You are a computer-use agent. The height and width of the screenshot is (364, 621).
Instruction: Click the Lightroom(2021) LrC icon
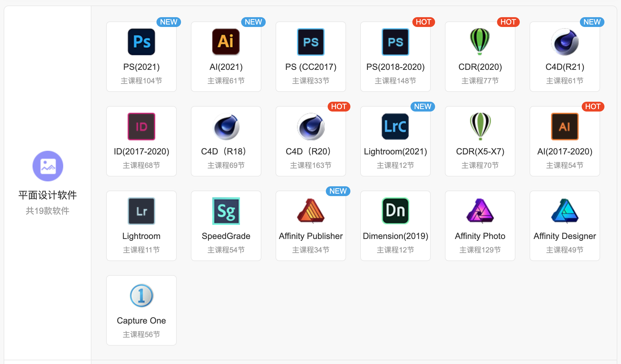(395, 127)
